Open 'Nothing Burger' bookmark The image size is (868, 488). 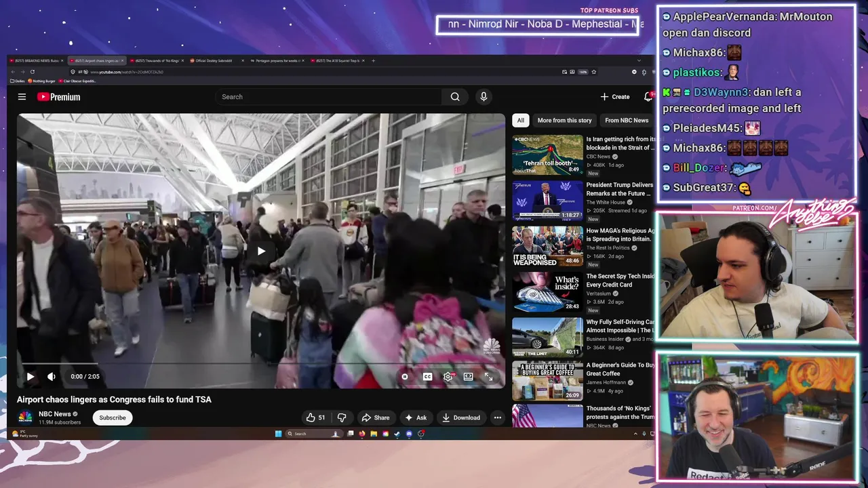point(41,81)
